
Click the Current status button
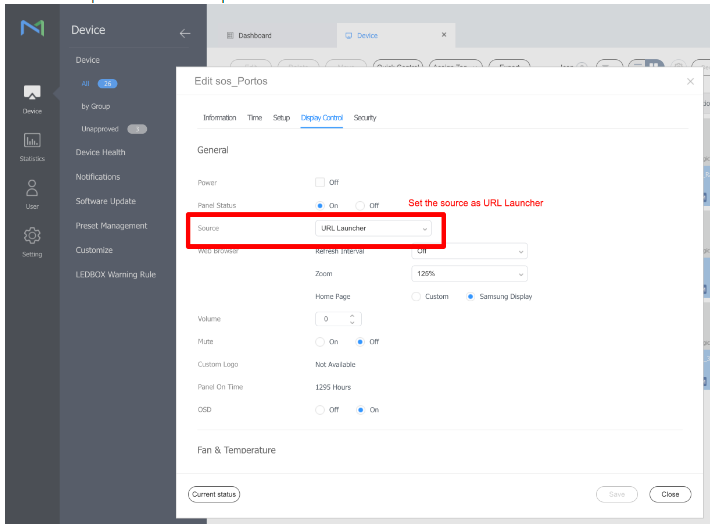tap(214, 494)
